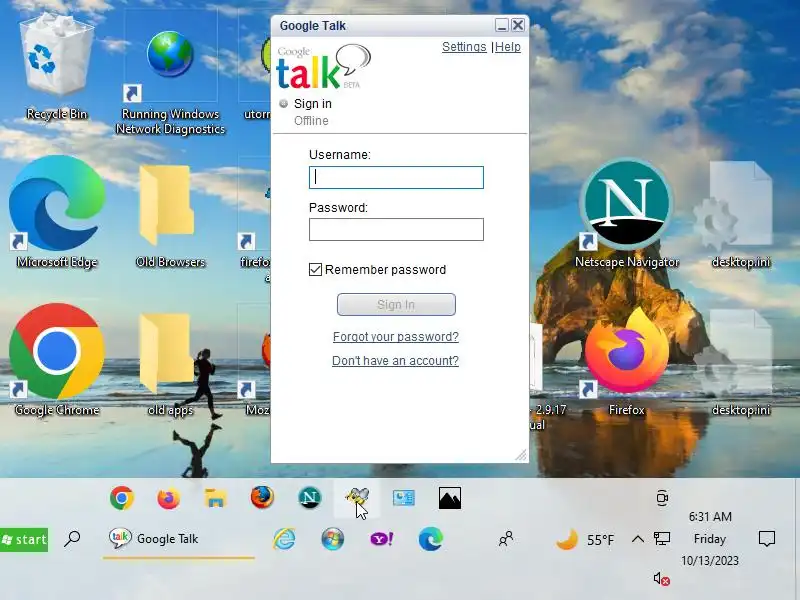Open the Old Browsers folder
The width and height of the screenshot is (800, 600).
click(x=170, y=214)
